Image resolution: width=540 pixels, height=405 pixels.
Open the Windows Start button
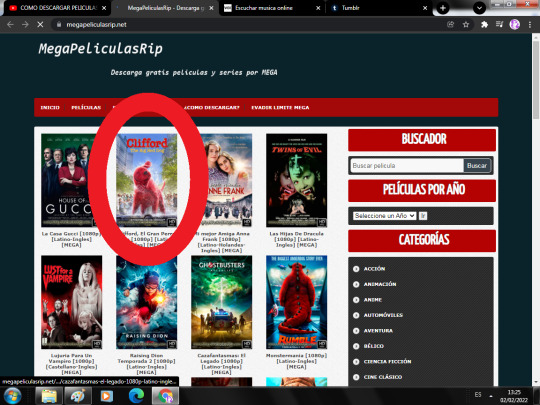pos(12,396)
